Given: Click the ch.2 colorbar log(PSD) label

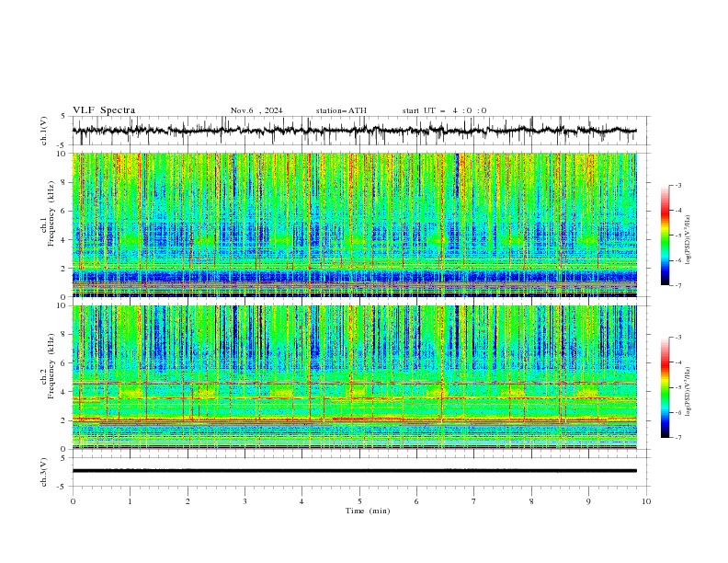Looking at the screenshot, I should tap(688, 392).
